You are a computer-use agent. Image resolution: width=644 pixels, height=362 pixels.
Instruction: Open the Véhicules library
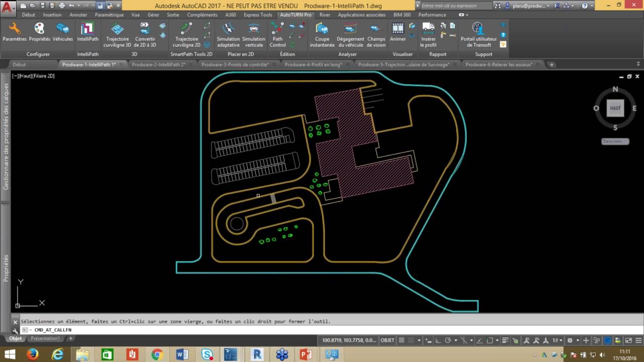(x=63, y=33)
